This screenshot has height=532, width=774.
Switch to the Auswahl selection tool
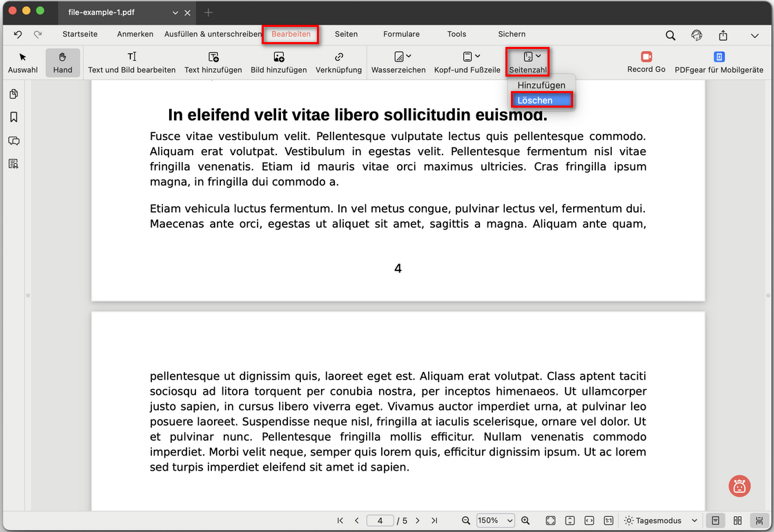[x=22, y=62]
